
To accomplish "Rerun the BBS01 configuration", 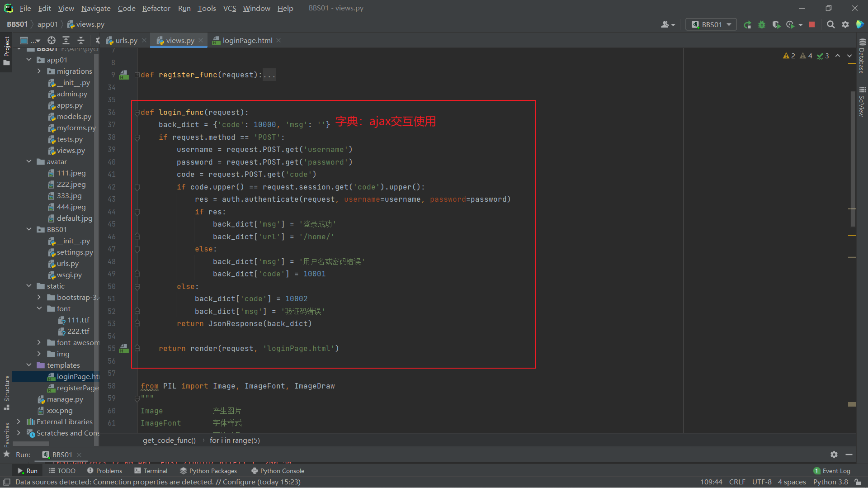I will point(747,25).
